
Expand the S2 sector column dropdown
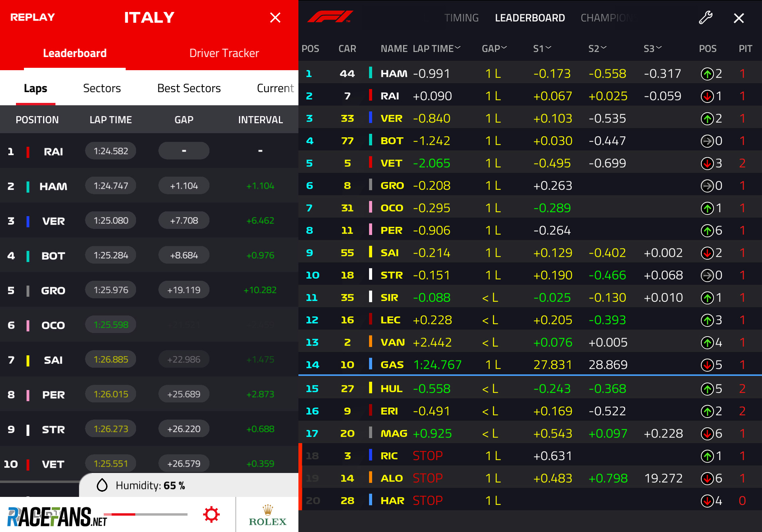tap(604, 47)
